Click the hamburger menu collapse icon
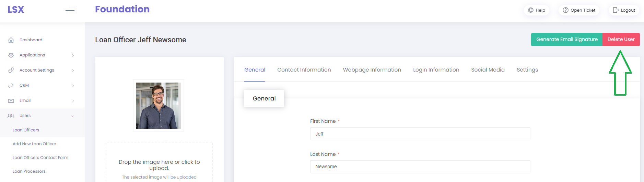 70,10
